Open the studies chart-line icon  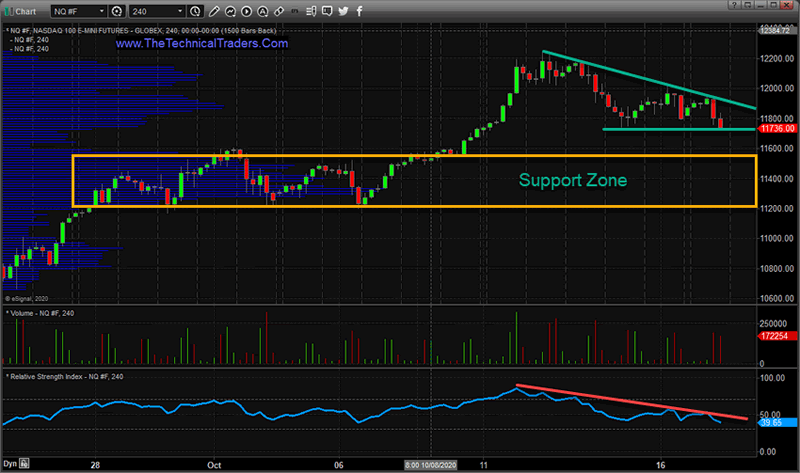(230, 11)
